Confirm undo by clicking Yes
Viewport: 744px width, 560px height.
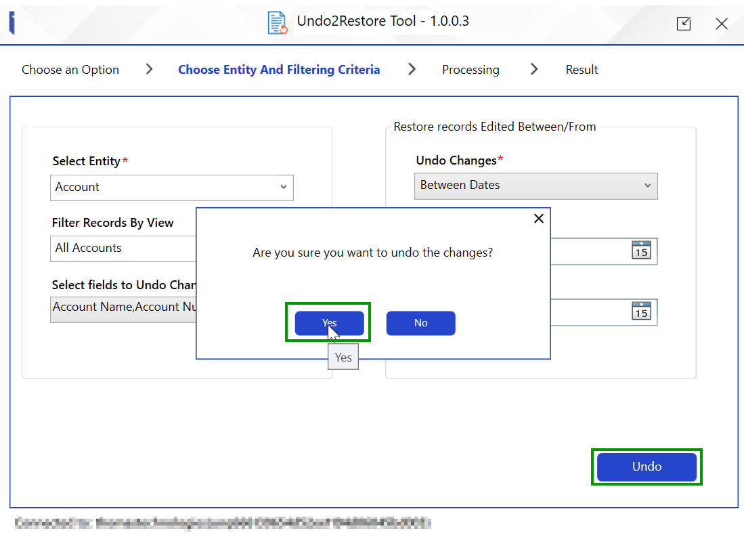coord(329,323)
